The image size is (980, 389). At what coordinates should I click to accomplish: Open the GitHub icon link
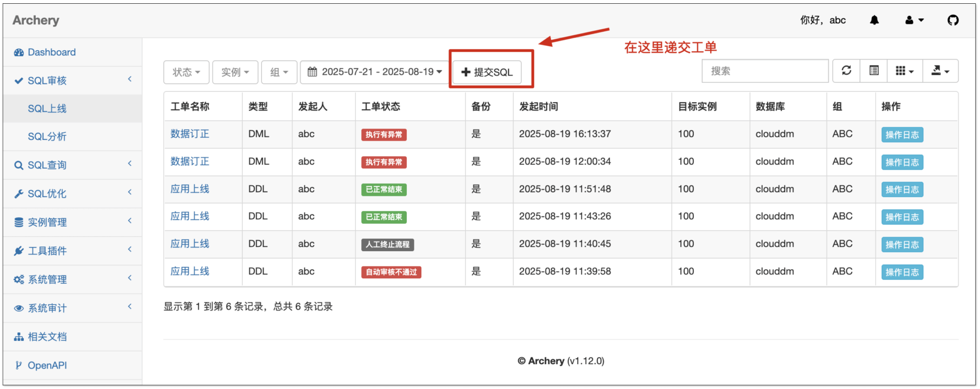pyautogui.click(x=952, y=21)
